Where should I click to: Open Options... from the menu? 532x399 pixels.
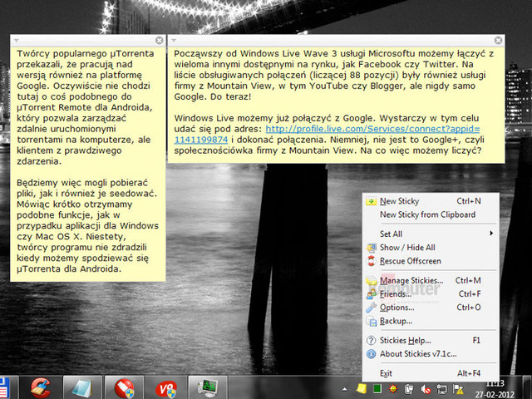click(431, 308)
